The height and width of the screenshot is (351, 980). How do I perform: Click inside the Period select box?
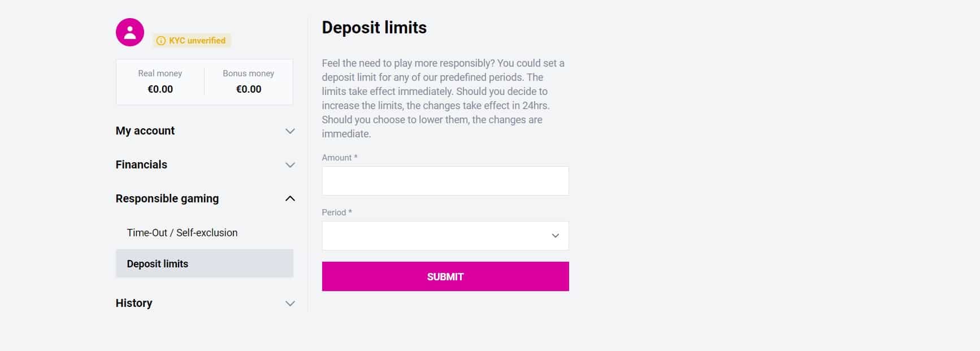tap(445, 236)
